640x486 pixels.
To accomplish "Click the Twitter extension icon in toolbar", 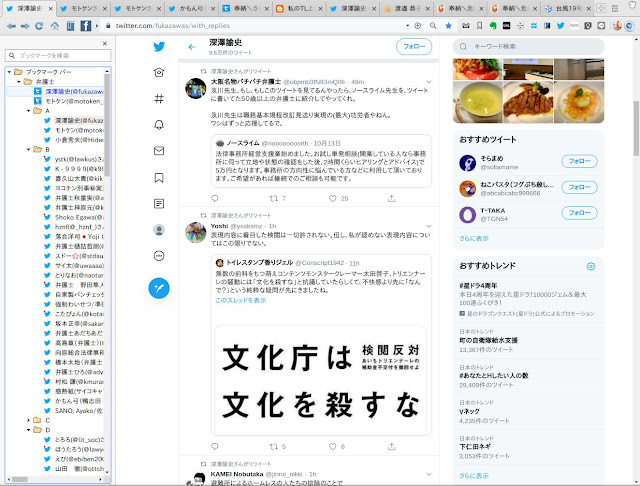I will (x=560, y=26).
